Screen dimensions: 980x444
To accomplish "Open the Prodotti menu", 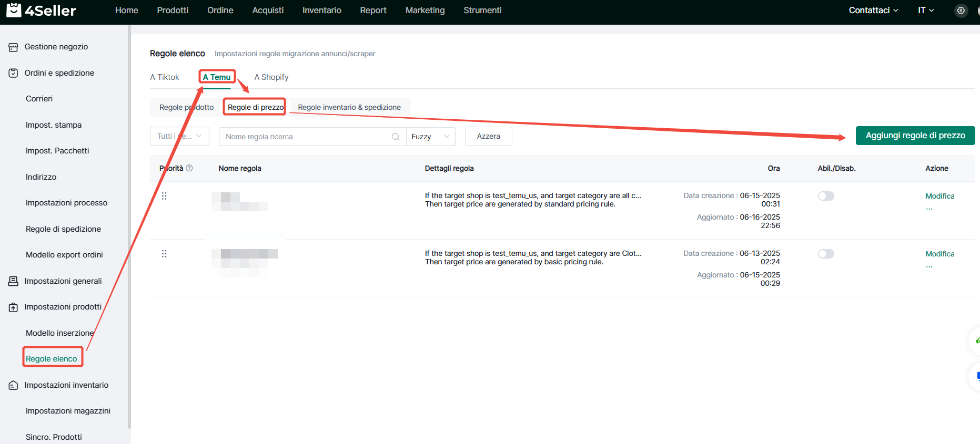I will (x=173, y=10).
